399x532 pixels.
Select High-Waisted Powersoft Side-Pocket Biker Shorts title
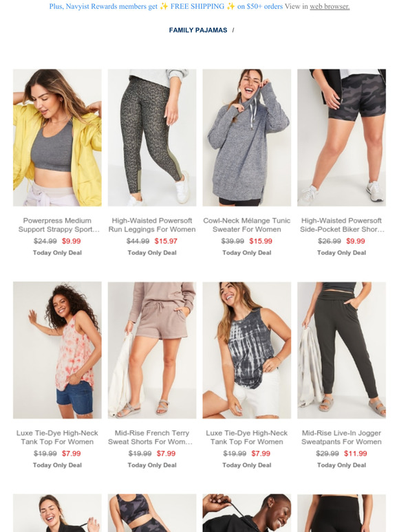click(342, 225)
